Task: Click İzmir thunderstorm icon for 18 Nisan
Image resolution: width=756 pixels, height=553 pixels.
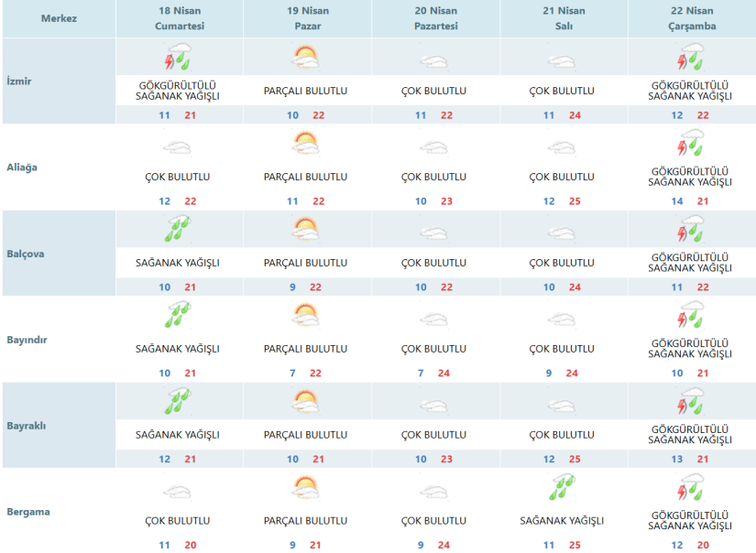Action: point(178,60)
